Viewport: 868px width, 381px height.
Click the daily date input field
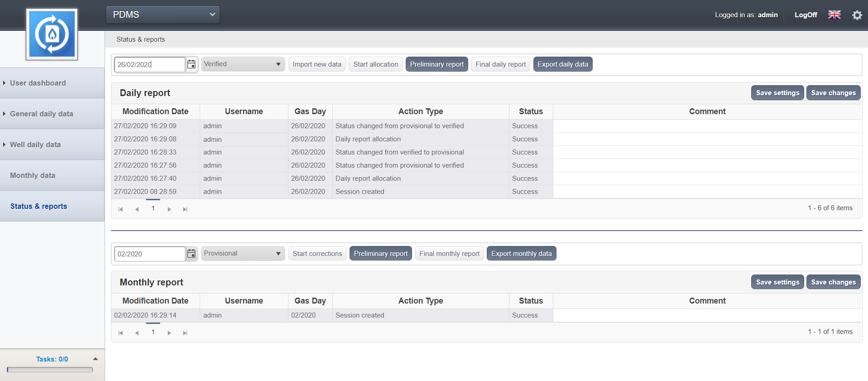point(149,64)
